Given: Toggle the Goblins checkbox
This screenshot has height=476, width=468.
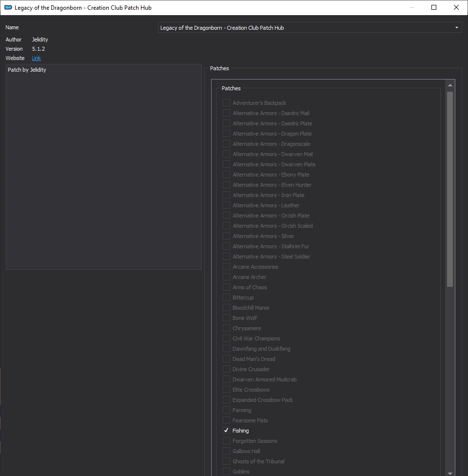Looking at the screenshot, I should click(226, 472).
